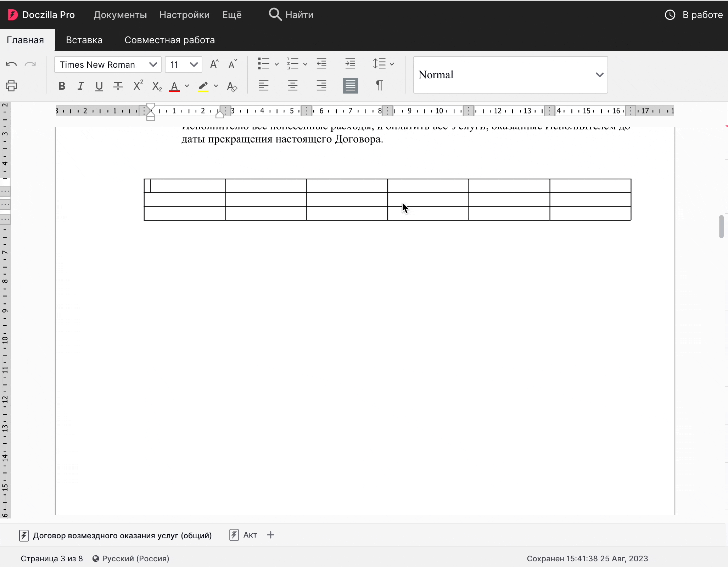Print the document with printer icon
Viewport: 728px width, 567px height.
pyautogui.click(x=11, y=86)
